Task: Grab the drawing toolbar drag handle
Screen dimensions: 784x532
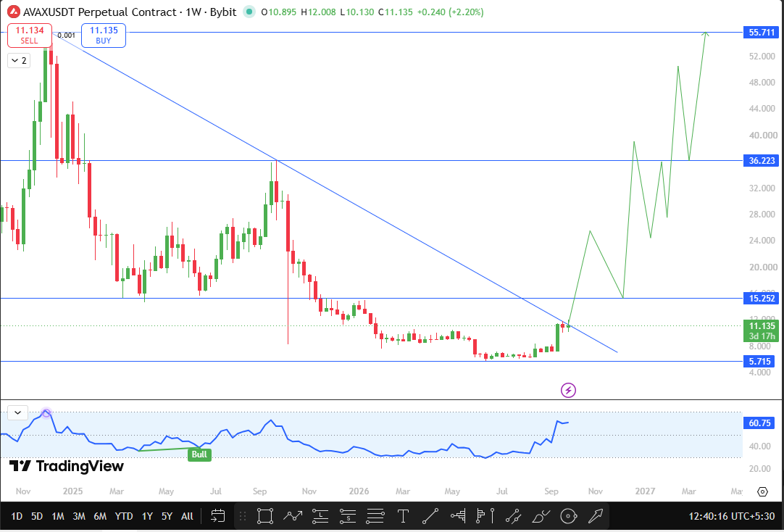Action: (243, 516)
